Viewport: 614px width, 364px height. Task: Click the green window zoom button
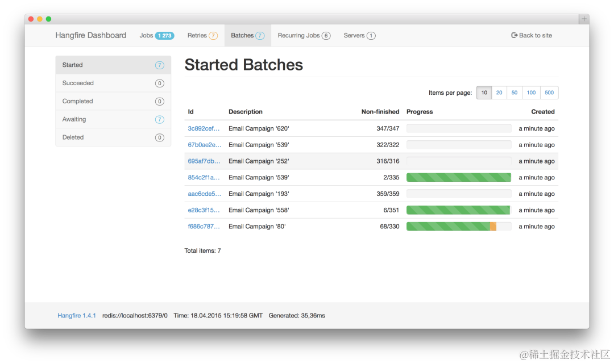pos(48,19)
